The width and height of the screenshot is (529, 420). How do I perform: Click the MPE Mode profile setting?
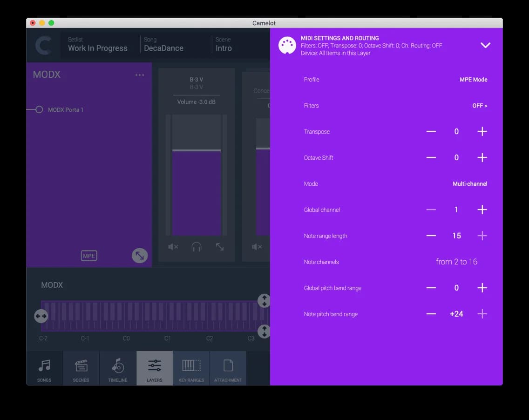[x=474, y=80]
